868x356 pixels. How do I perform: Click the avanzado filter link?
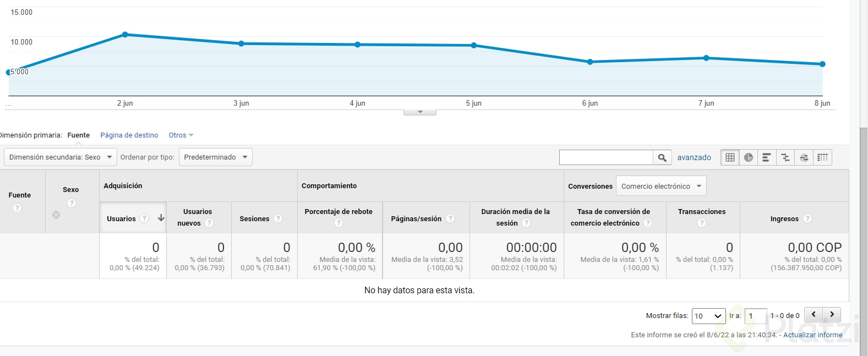(694, 157)
